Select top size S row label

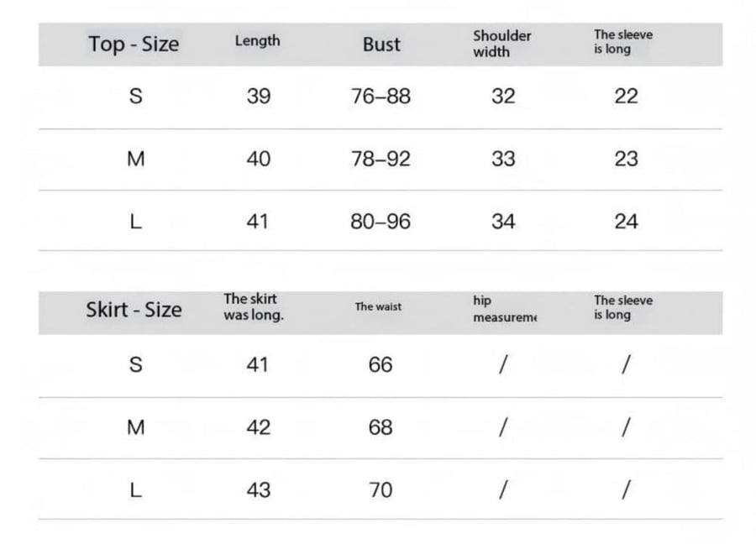(136, 97)
